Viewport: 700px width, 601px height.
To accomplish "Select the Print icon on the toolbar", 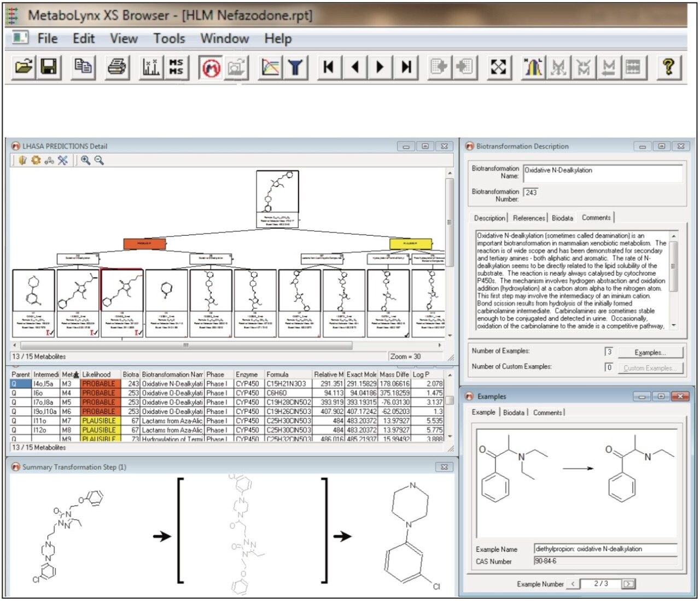I will tap(116, 67).
